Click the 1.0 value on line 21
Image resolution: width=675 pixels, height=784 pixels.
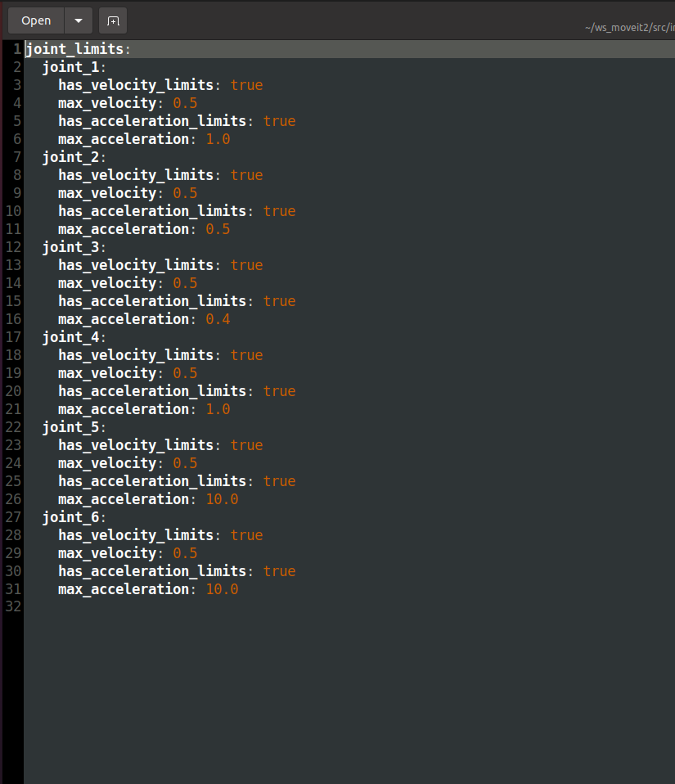click(x=217, y=408)
